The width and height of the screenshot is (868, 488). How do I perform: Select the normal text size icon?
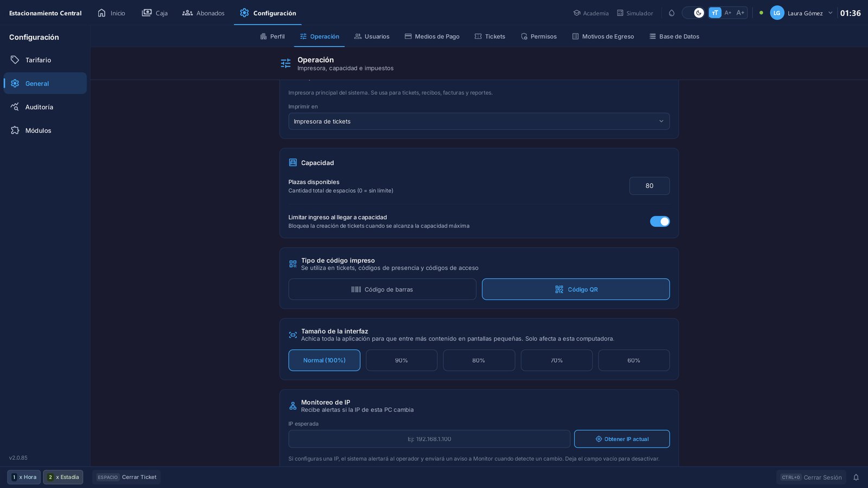point(715,12)
